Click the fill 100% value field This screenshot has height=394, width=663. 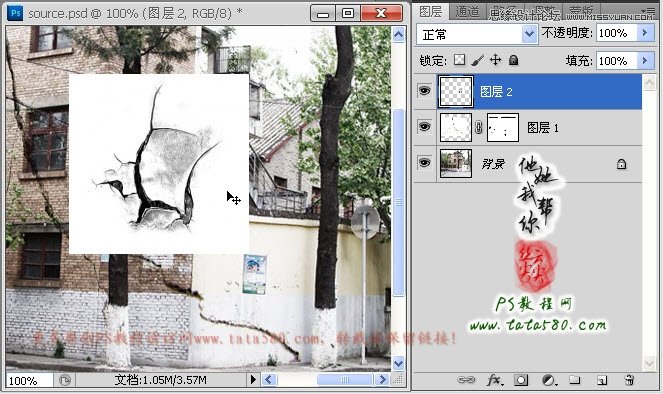click(x=616, y=61)
